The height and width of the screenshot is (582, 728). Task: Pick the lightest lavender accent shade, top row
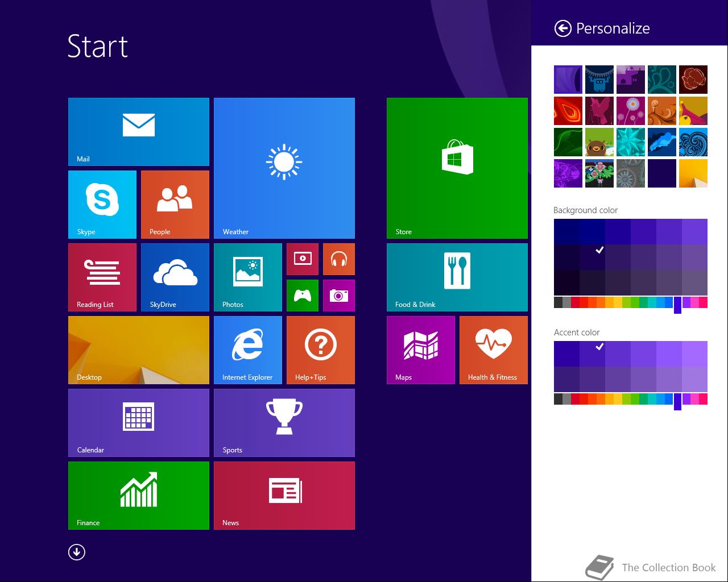pyautogui.click(x=694, y=354)
